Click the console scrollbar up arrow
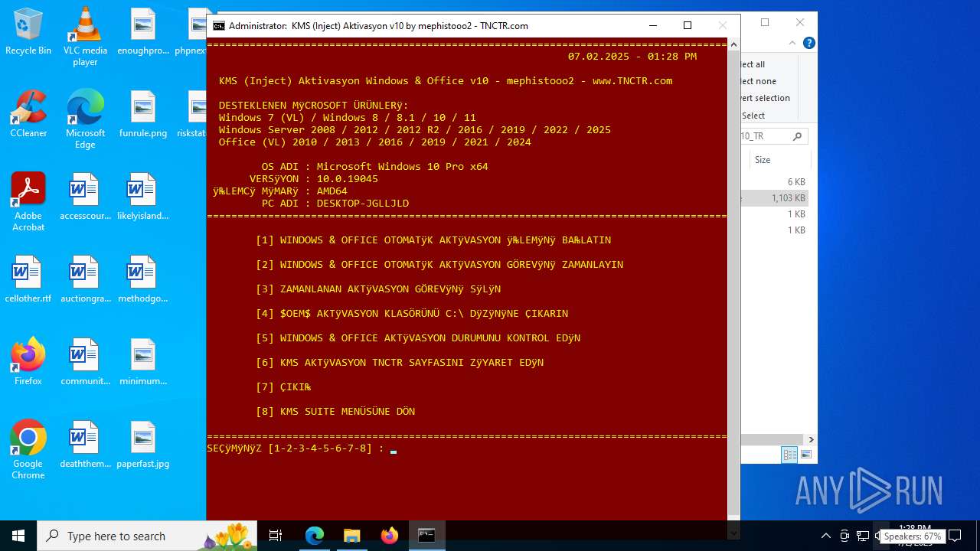The height and width of the screenshot is (551, 980). pyautogui.click(x=733, y=44)
